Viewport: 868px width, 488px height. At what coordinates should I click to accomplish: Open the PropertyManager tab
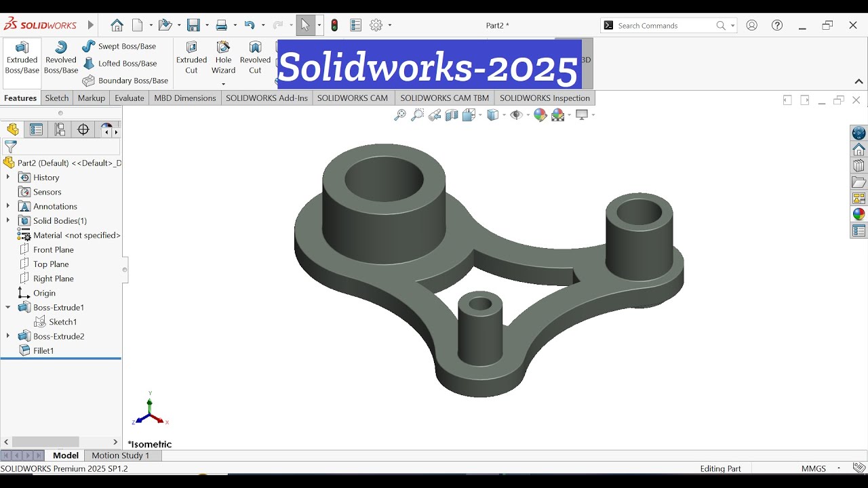click(x=37, y=129)
